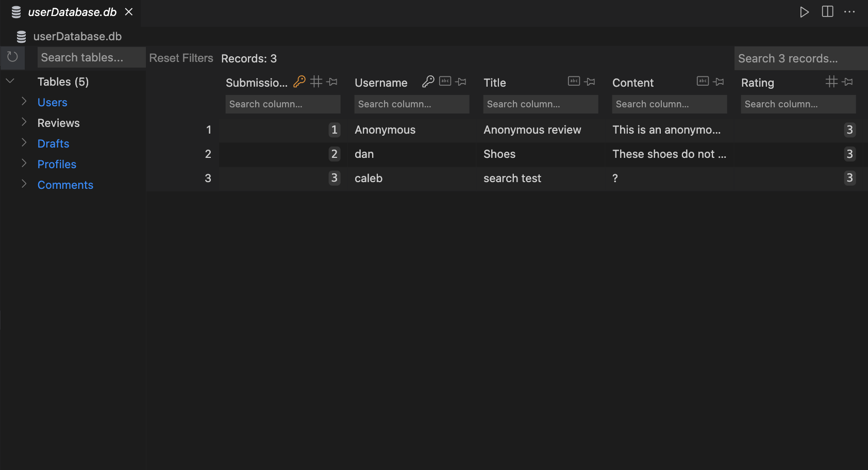Click the orange primary key icon on Submission column
Image resolution: width=868 pixels, height=470 pixels.
299,82
